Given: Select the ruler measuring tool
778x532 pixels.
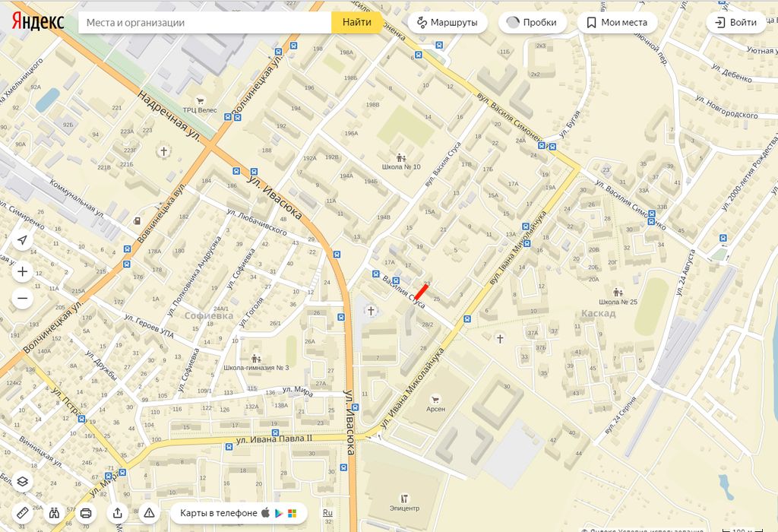Looking at the screenshot, I should (22, 513).
